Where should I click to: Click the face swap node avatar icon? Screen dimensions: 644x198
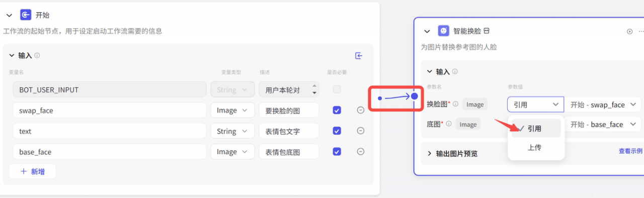click(443, 31)
